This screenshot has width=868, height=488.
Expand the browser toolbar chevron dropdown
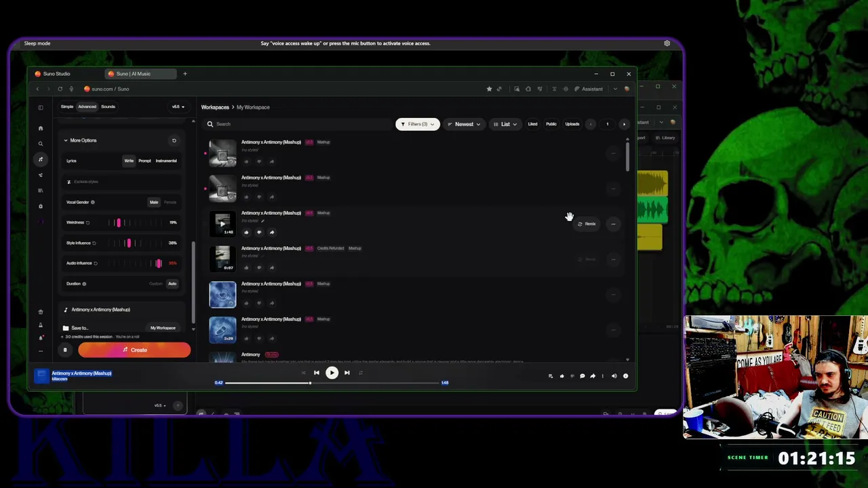[x=615, y=89]
